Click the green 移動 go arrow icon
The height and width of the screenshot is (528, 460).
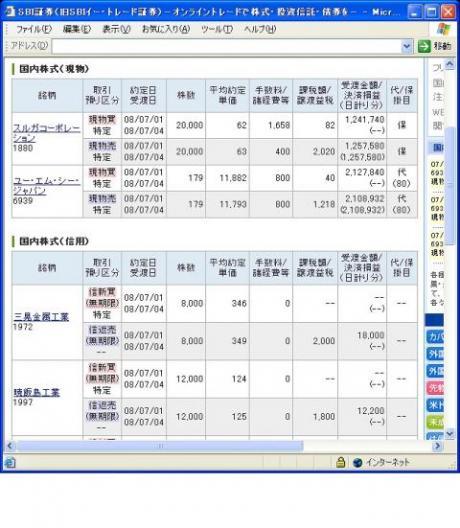424,46
